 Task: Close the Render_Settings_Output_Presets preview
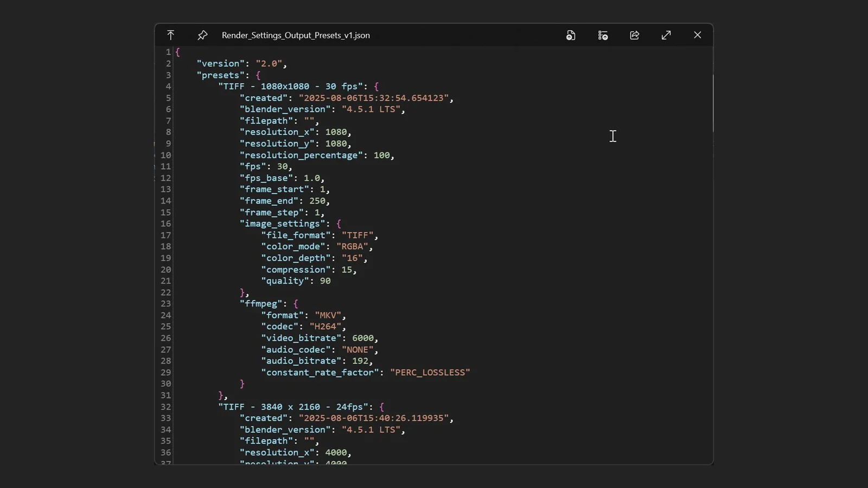pos(697,35)
